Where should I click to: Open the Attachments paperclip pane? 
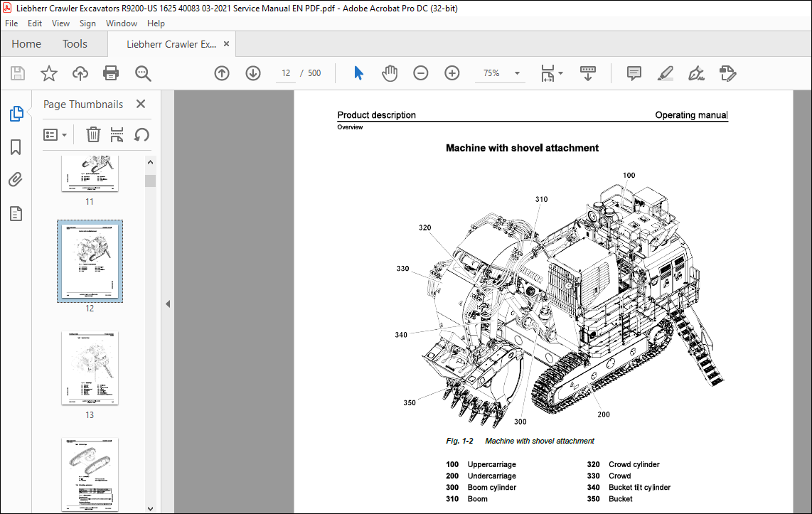(x=16, y=180)
